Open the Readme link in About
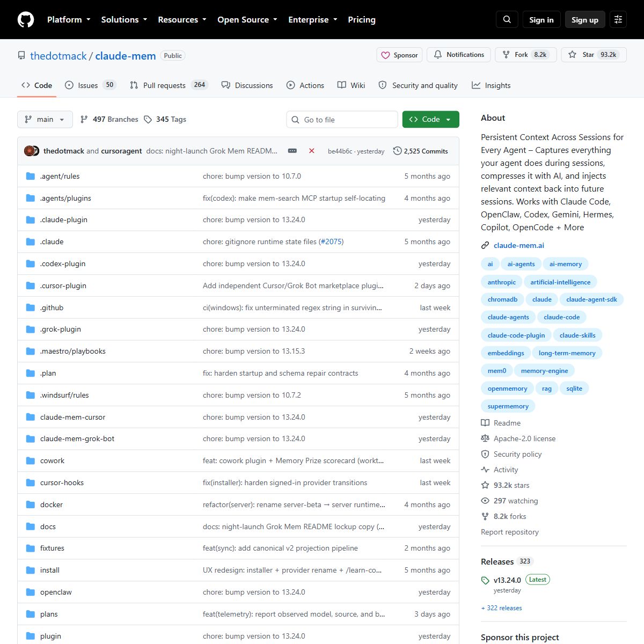 501,423
